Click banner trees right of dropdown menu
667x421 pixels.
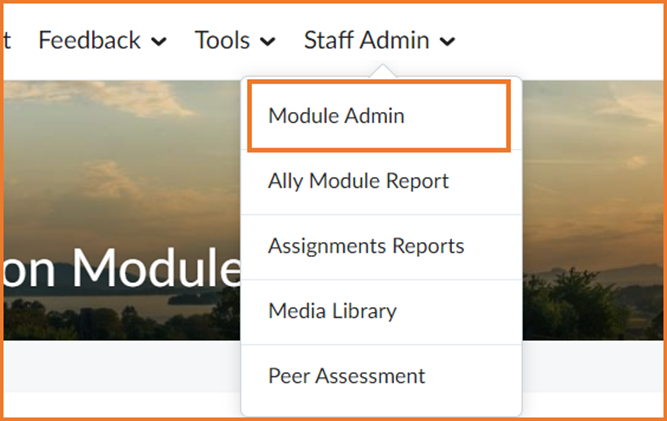tap(593, 306)
